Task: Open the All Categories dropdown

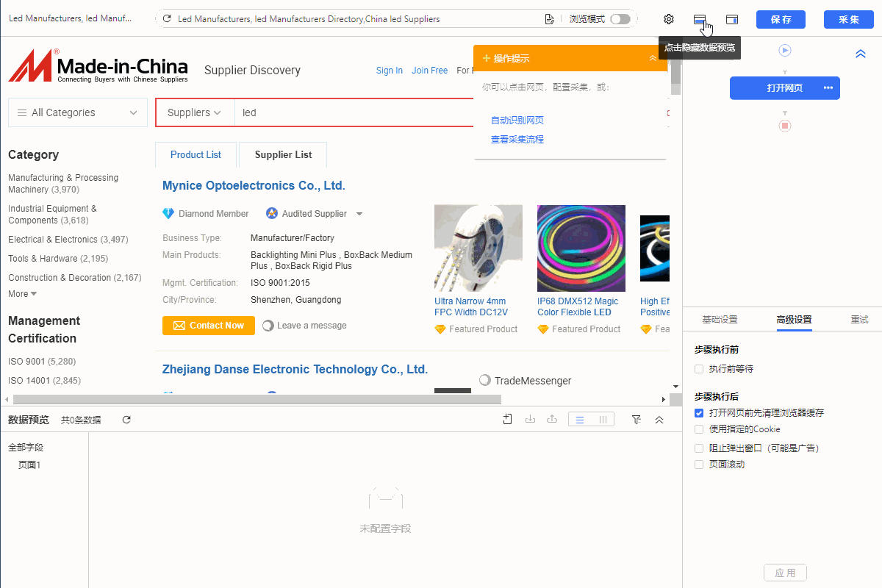Action: (x=77, y=112)
